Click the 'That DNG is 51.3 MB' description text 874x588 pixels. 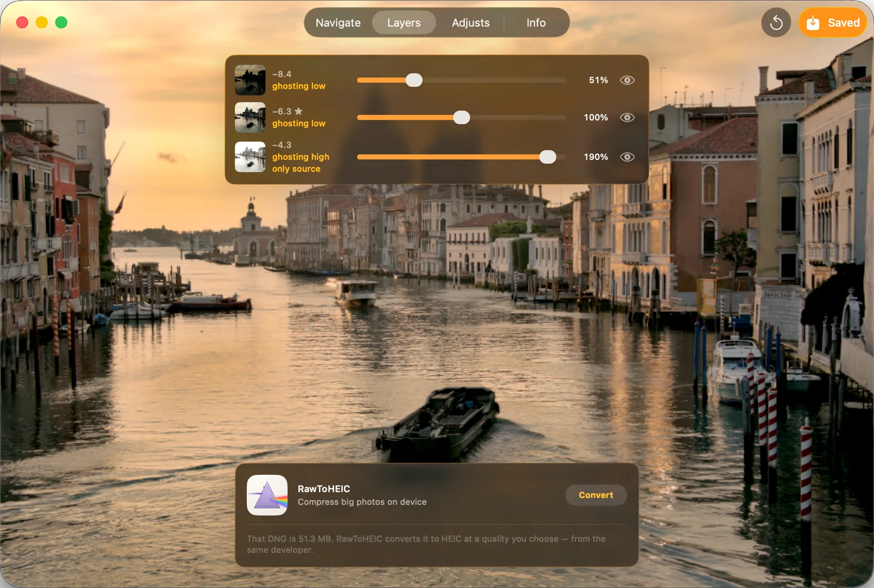[426, 544]
